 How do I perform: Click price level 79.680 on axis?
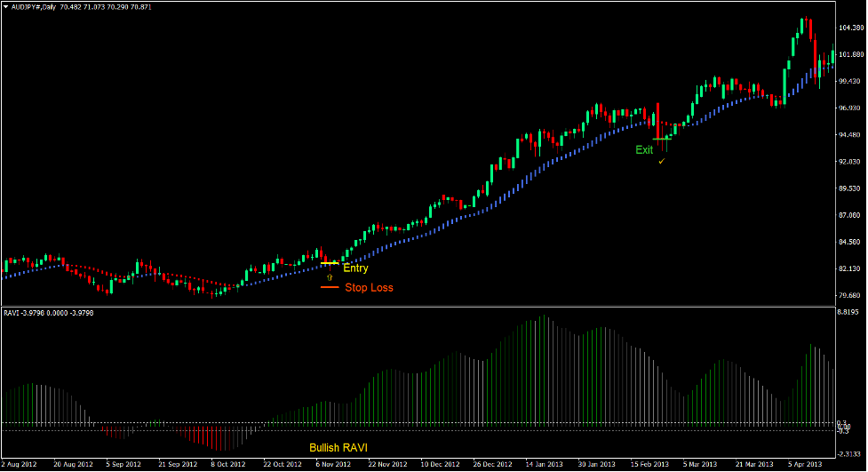(851, 295)
